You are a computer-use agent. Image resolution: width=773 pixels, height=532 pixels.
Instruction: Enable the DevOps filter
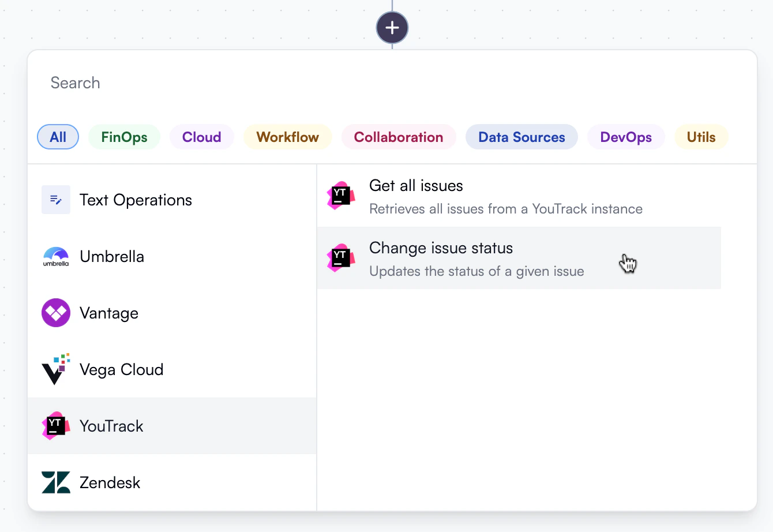626,137
